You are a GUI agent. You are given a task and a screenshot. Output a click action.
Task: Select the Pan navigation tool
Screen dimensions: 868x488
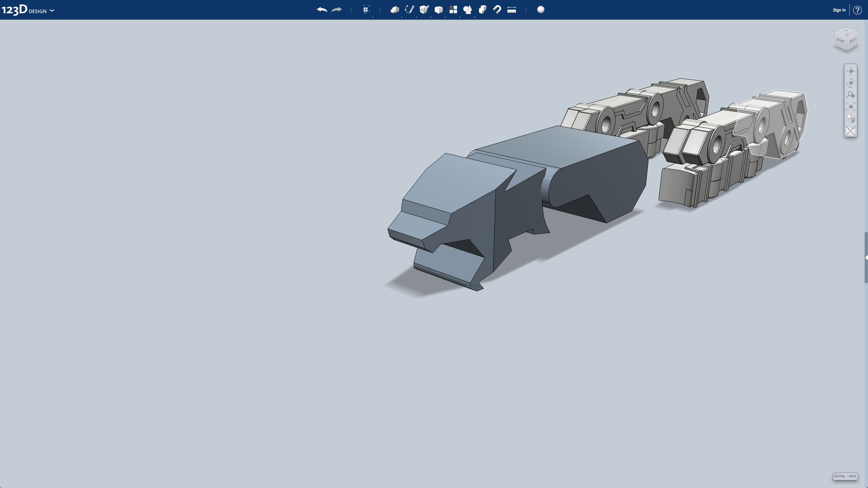[850, 72]
